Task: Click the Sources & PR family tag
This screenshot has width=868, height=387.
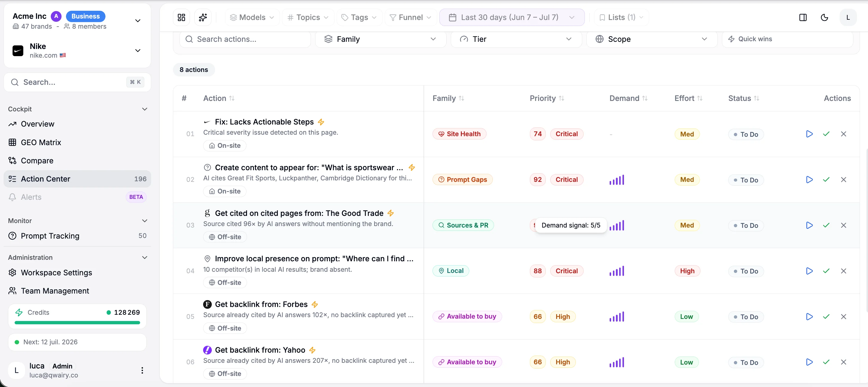Action: point(463,225)
